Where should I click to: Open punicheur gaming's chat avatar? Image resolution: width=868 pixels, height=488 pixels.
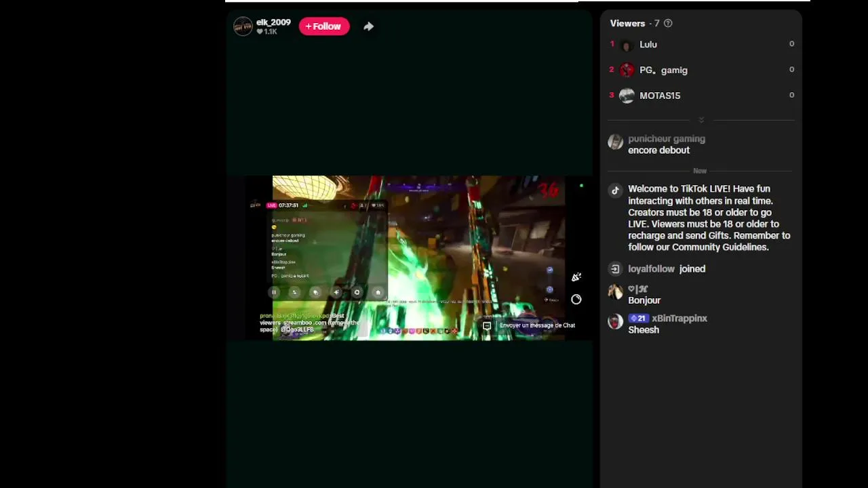click(615, 142)
